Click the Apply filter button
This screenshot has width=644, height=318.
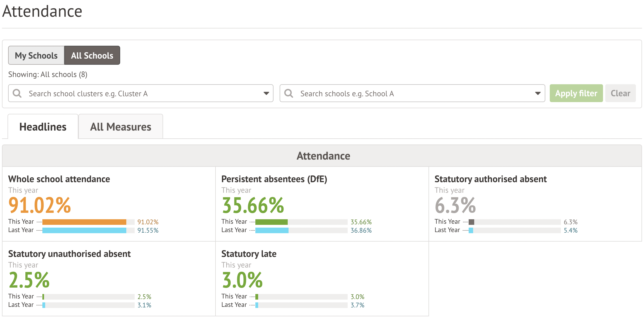point(576,93)
